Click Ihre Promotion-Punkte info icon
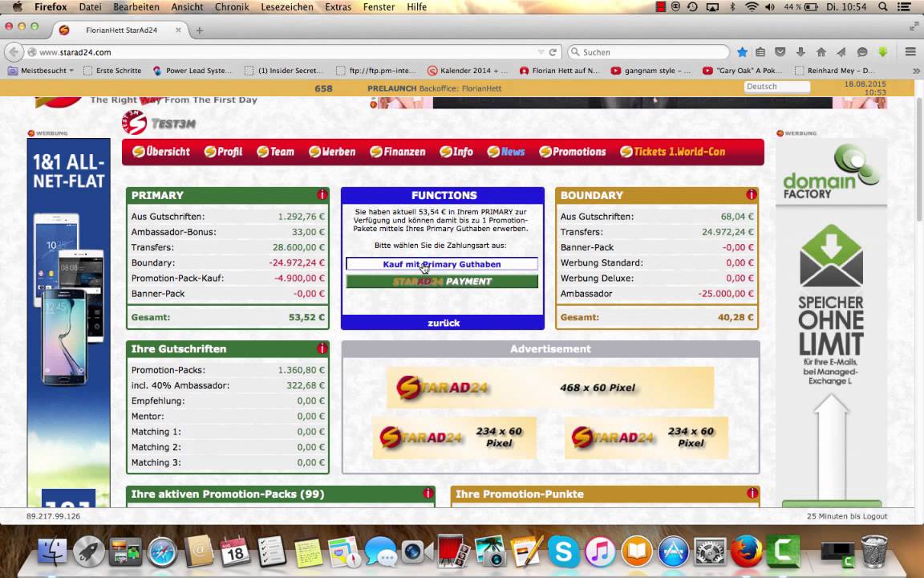Viewport: 924px width, 578px height. point(752,493)
